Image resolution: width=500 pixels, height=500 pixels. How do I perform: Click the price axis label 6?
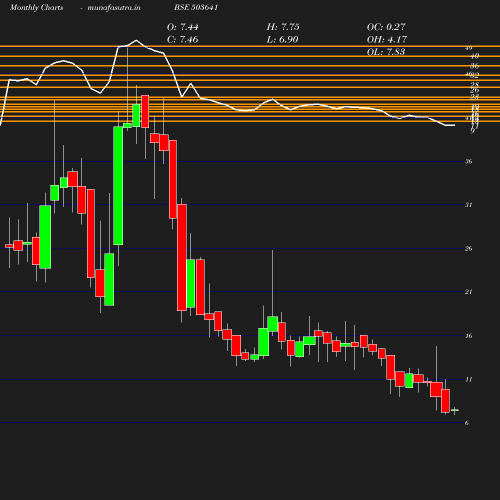[467, 423]
